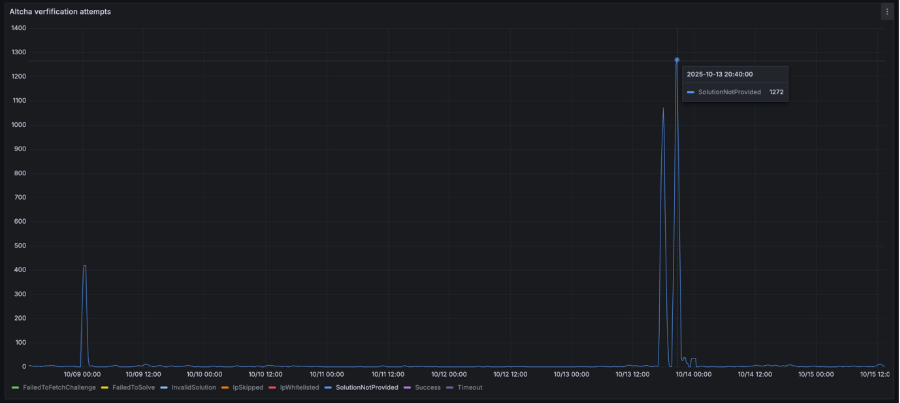Open color picker for FailedToFetchChallenge green swatch

15,387
